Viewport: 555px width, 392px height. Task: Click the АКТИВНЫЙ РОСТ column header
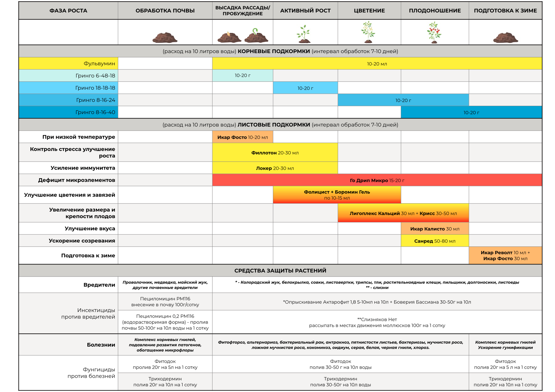coord(306,11)
